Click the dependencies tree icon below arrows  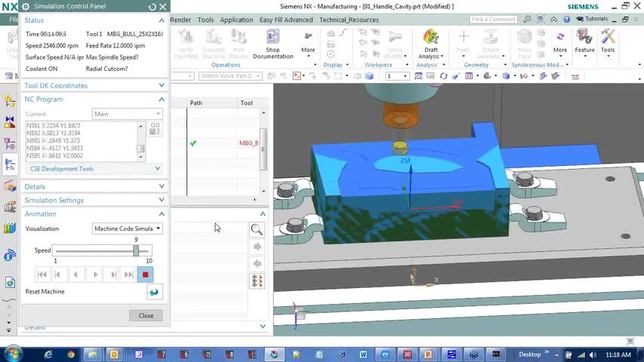tap(257, 281)
